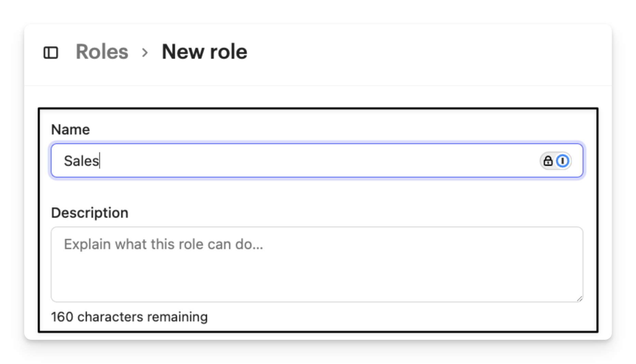Image resolution: width=636 pixels, height=364 pixels.
Task: Click the Name field label
Action: pos(70,130)
